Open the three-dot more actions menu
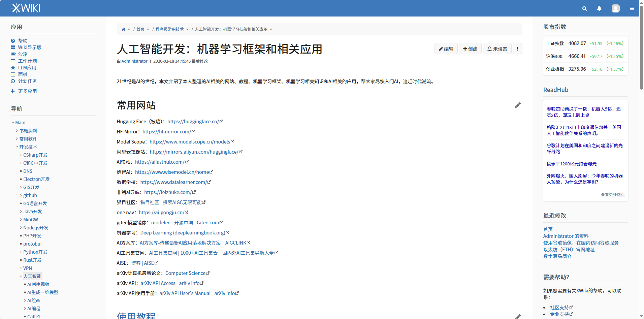Image resolution: width=644 pixels, height=319 pixels. click(x=517, y=49)
